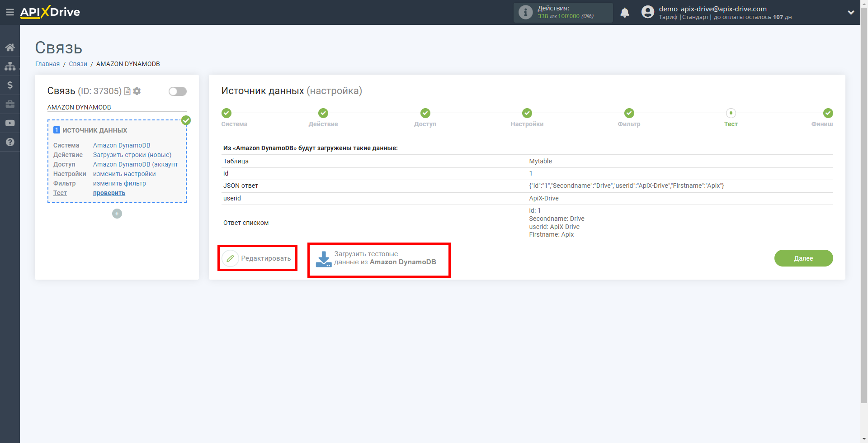This screenshot has width=868, height=443.
Task: Open Billing dollar sidebar icon
Action: [x=10, y=85]
